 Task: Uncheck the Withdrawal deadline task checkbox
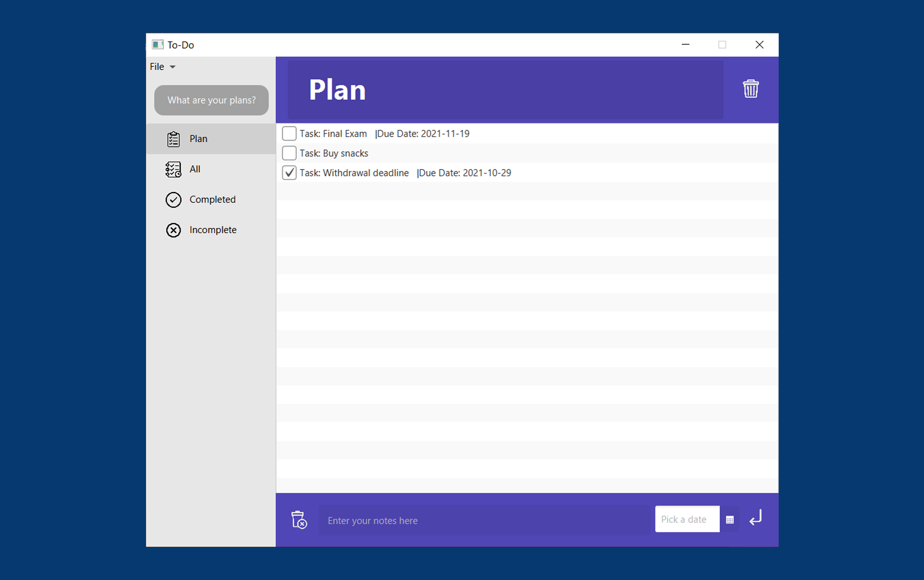point(289,173)
